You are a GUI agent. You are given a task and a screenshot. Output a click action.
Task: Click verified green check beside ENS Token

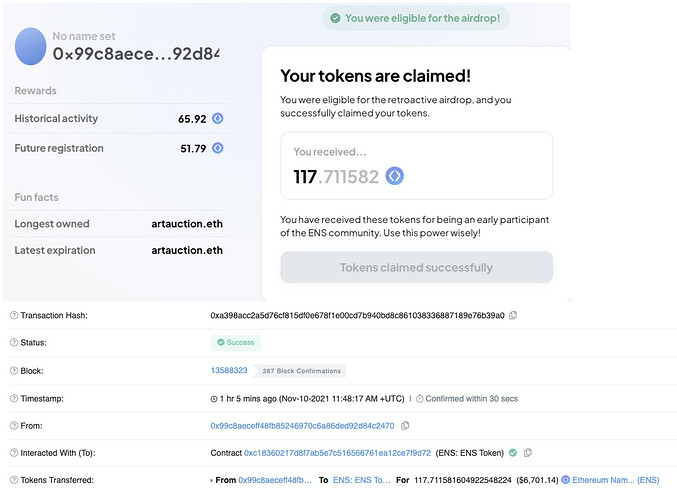[513, 453]
